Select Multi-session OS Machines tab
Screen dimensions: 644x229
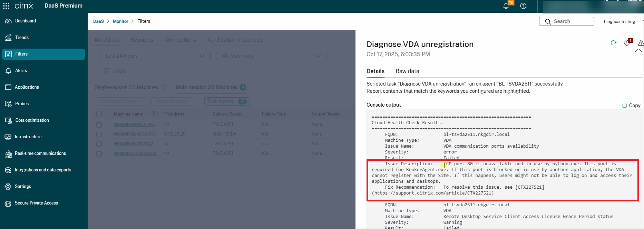pyautogui.click(x=211, y=87)
